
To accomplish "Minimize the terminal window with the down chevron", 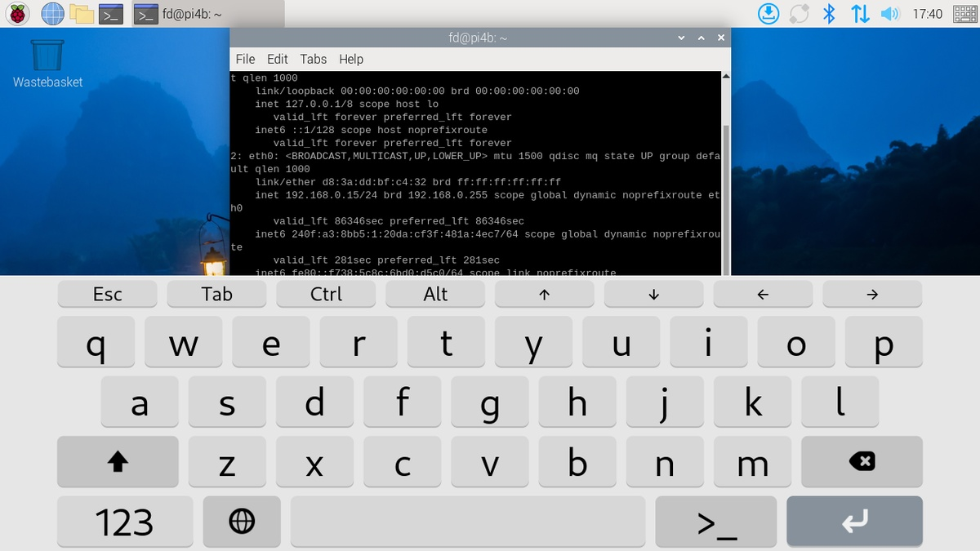I will [x=682, y=38].
